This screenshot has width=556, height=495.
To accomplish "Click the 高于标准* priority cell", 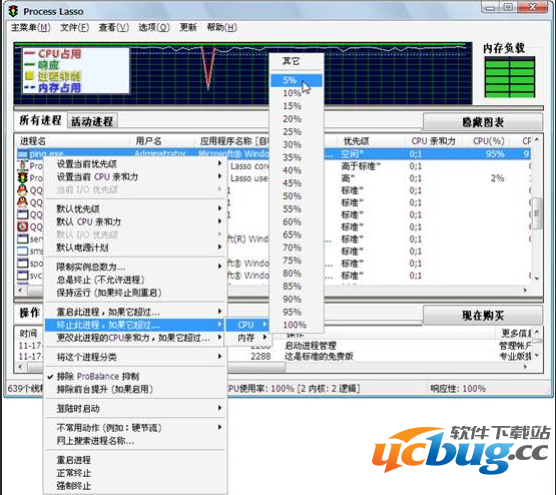I will [361, 166].
